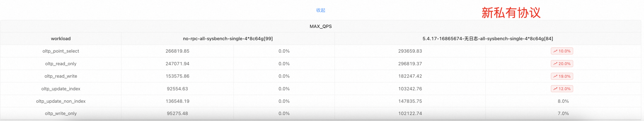Click the 19.0% increase trend badge

click(x=562, y=76)
